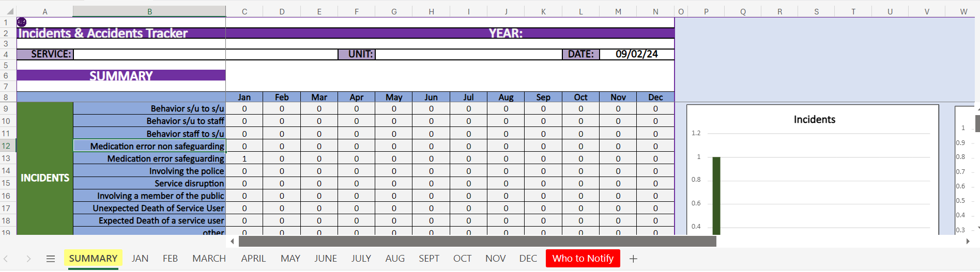Select column B header

pos(149,11)
